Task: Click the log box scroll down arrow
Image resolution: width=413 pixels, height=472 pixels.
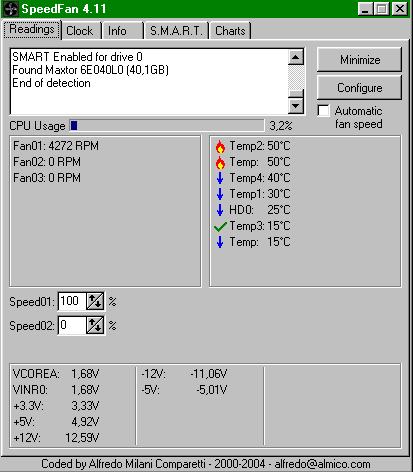Action: point(296,106)
